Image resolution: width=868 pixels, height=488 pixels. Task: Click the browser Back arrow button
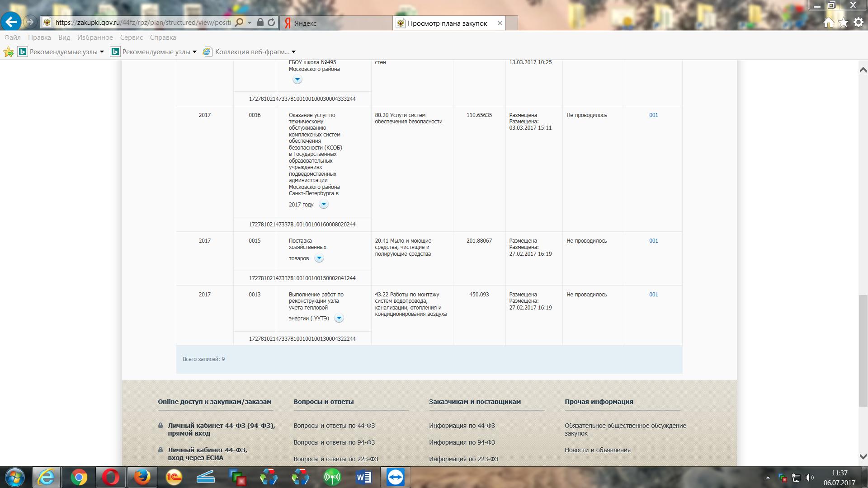click(11, 22)
